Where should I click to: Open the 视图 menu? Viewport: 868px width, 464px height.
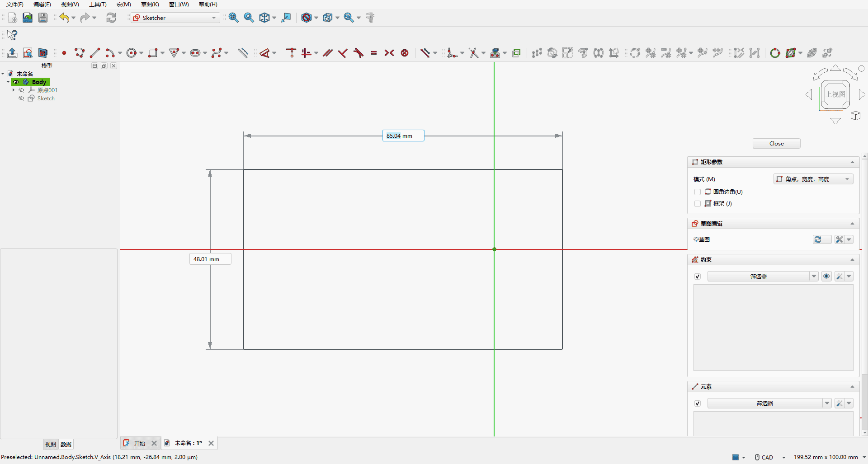click(x=70, y=5)
